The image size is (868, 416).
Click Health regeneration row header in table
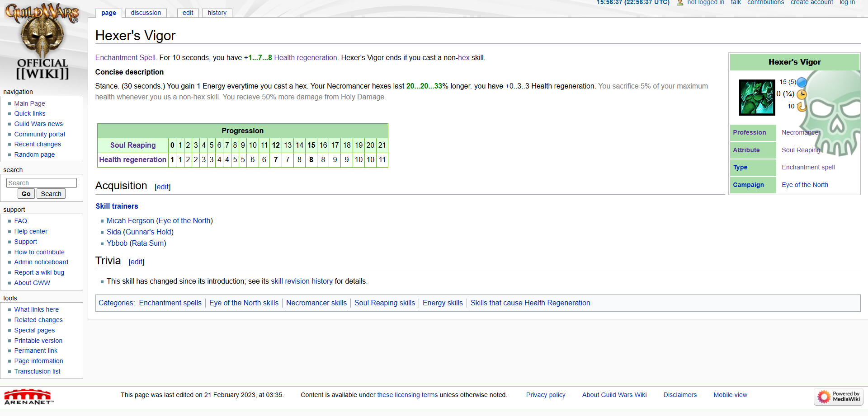[x=133, y=159]
